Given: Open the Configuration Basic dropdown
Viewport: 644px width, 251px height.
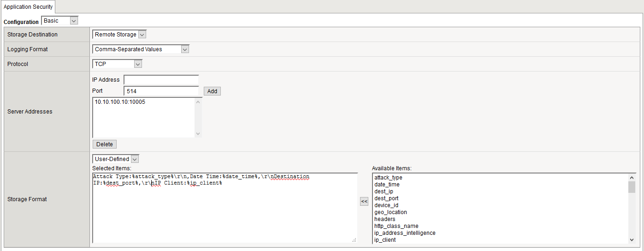Looking at the screenshot, I should click(59, 21).
